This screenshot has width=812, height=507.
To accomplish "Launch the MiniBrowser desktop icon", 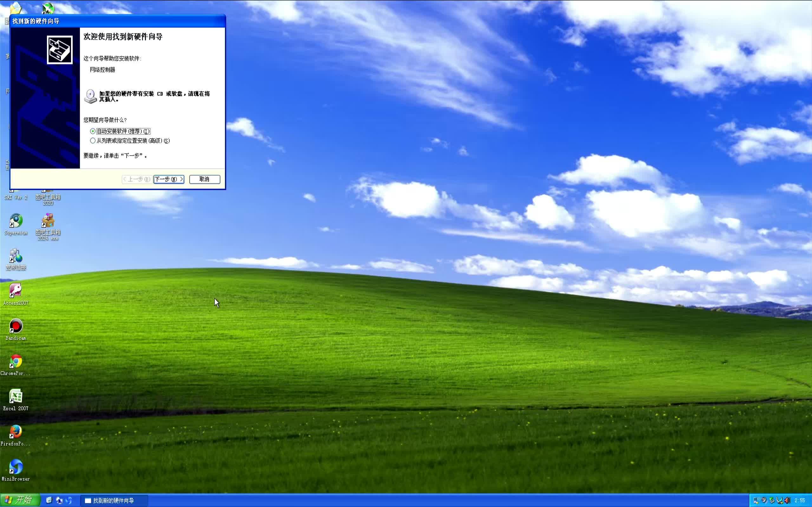I will (16, 467).
